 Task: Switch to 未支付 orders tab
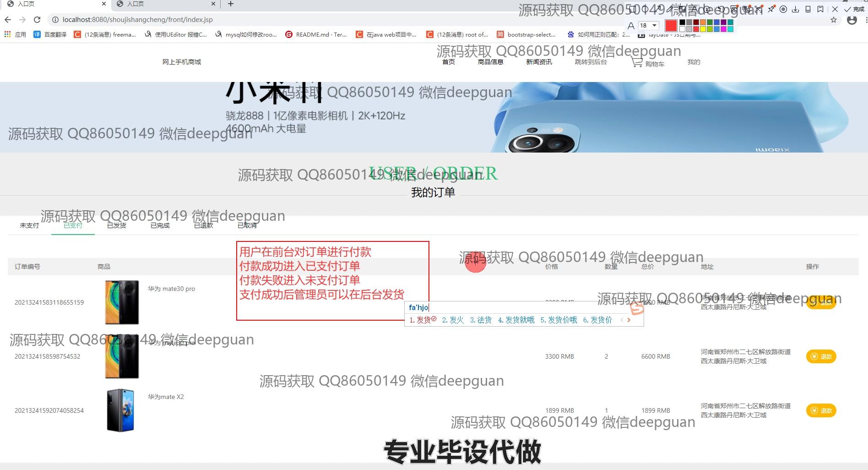pos(29,225)
